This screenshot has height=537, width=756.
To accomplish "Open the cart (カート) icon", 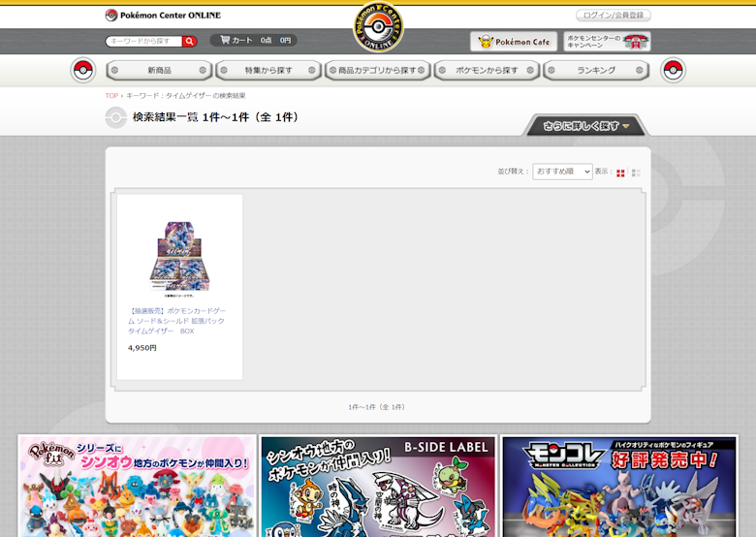I will [226, 41].
